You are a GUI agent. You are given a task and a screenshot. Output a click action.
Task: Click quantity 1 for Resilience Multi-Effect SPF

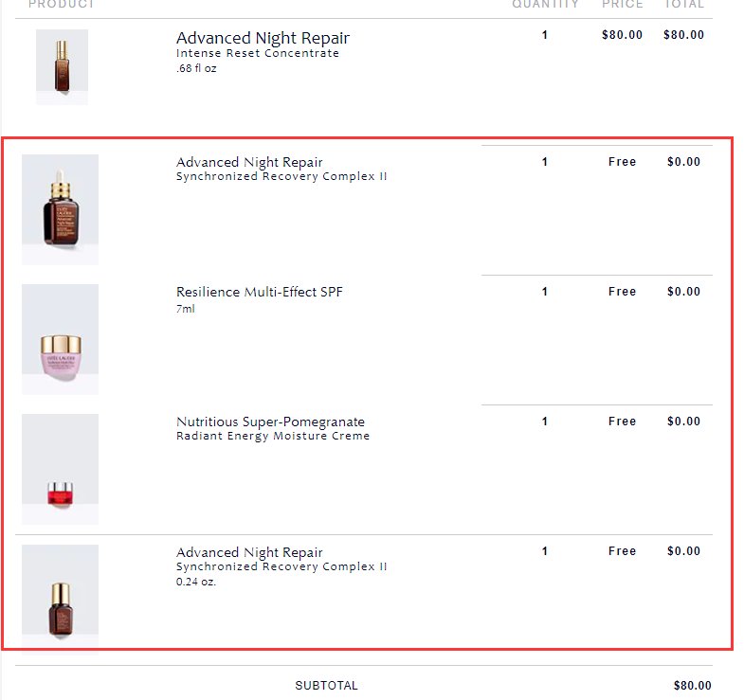(545, 292)
